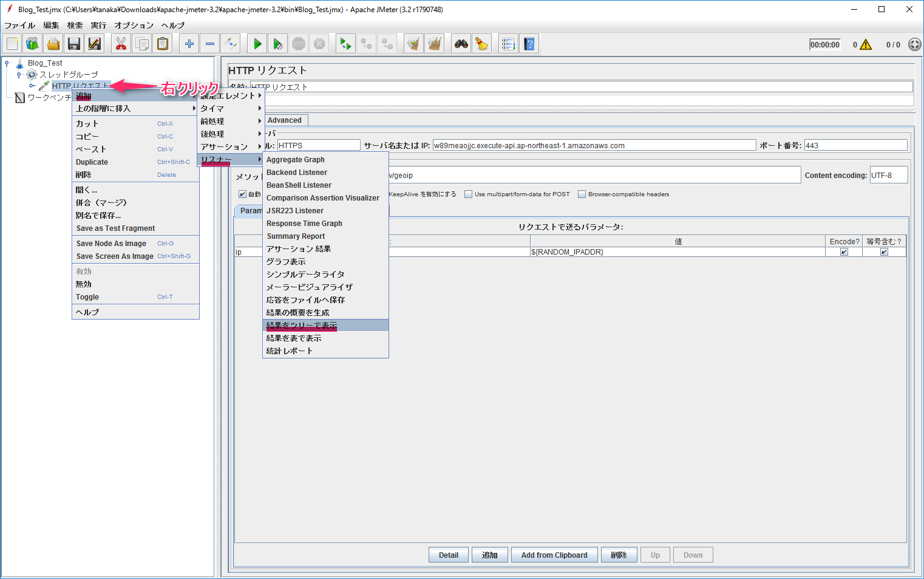Expand 上の階層に挿入 submenu arrow
The image size is (924, 579).
(x=194, y=108)
